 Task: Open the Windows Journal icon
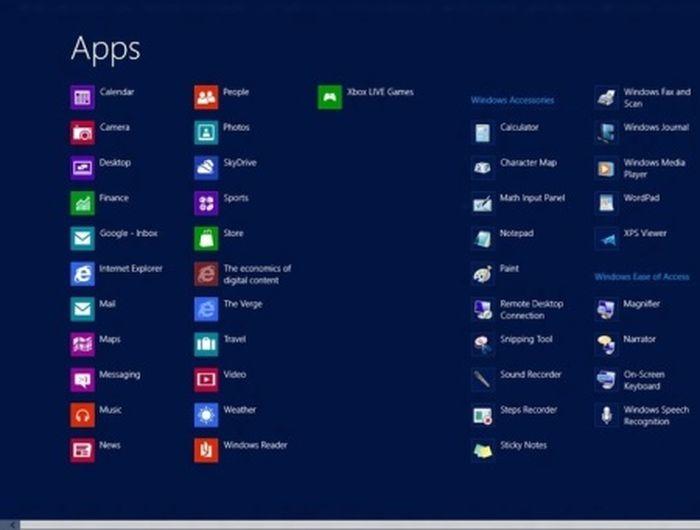[x=606, y=133]
